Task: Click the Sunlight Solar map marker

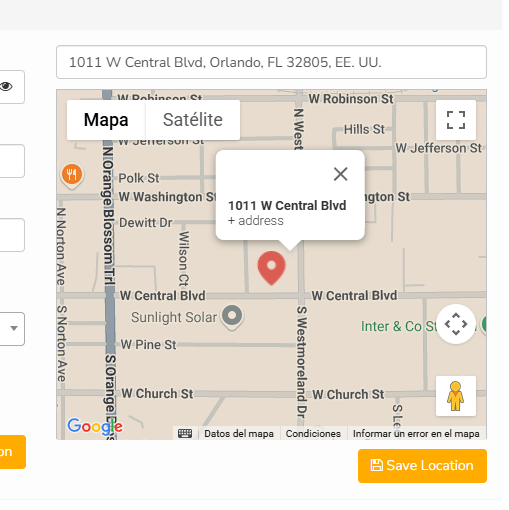Action: pyautogui.click(x=232, y=317)
